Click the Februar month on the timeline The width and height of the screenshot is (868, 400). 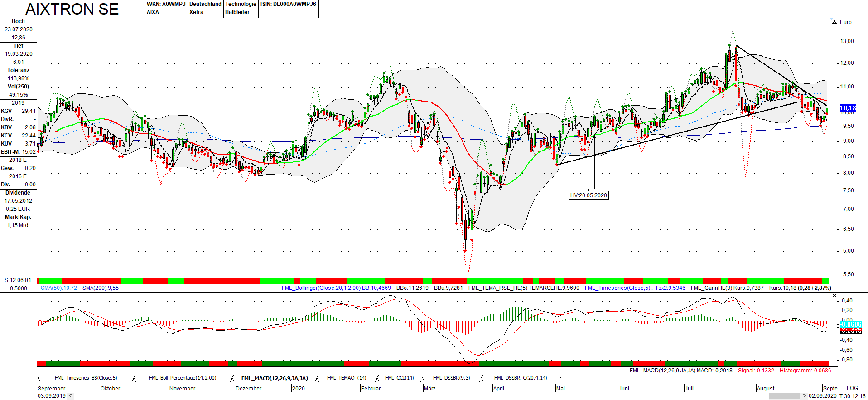click(371, 389)
